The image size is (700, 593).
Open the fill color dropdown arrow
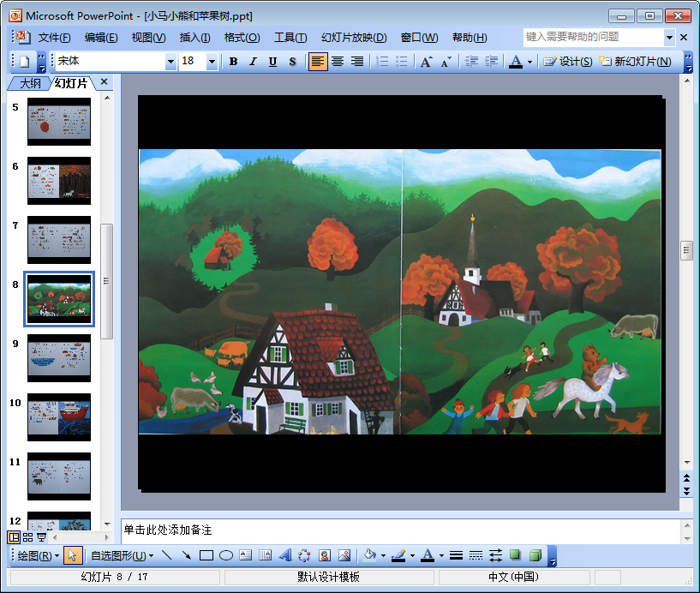(383, 555)
